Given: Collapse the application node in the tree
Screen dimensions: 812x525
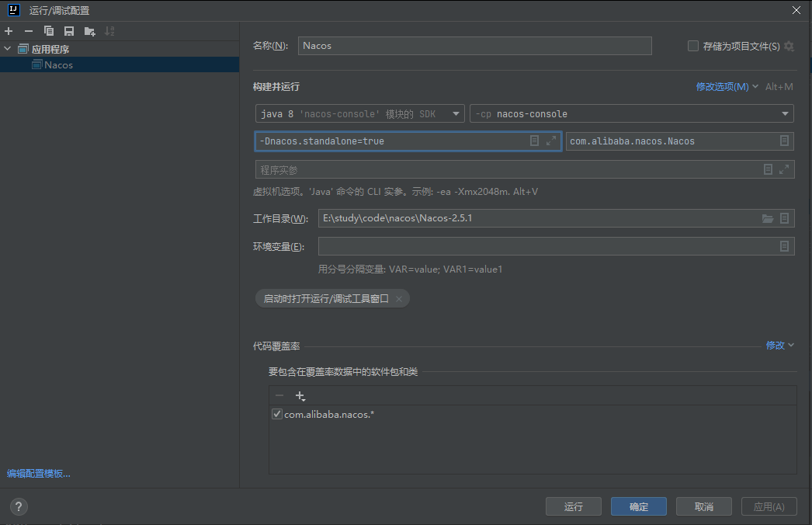Looking at the screenshot, I should pyautogui.click(x=7, y=49).
